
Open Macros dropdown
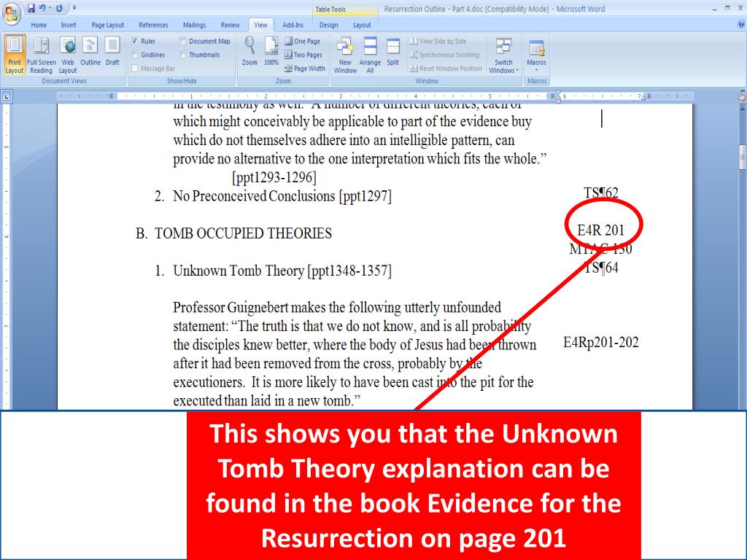[x=536, y=54]
